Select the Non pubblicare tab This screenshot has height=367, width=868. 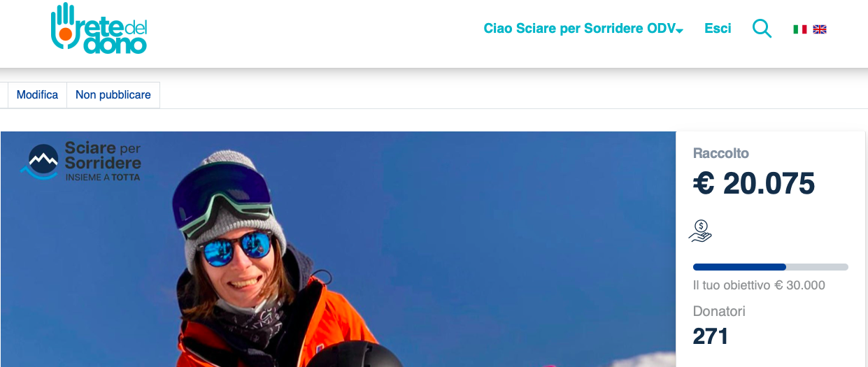[x=113, y=95]
